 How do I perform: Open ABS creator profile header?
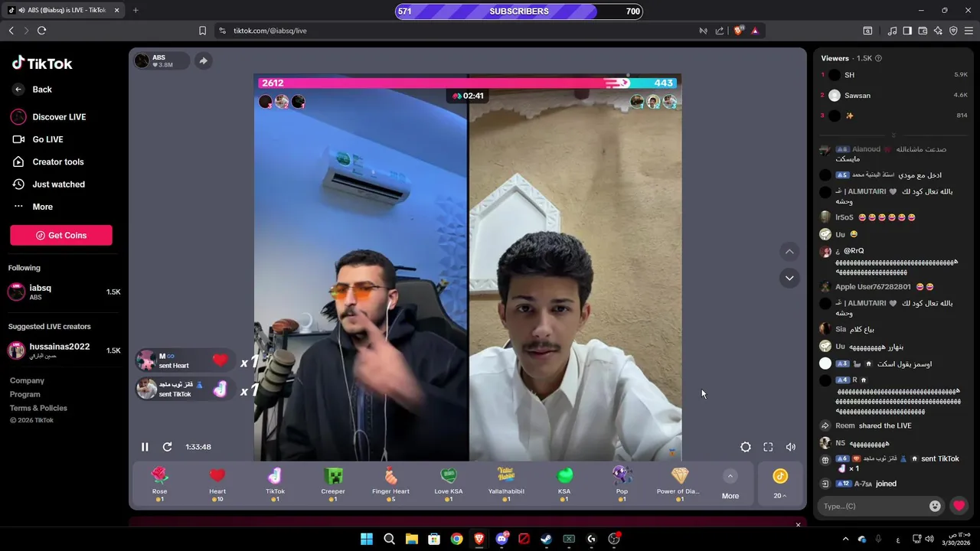point(161,60)
